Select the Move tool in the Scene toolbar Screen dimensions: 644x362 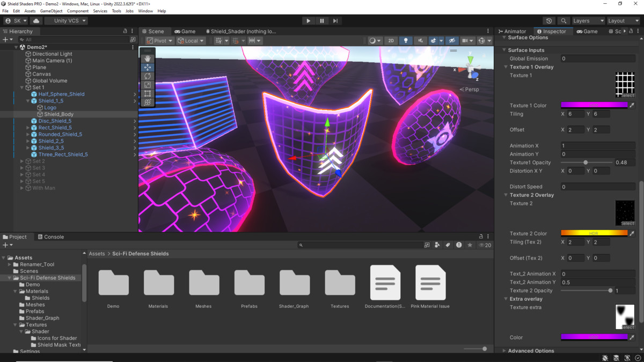coord(148,67)
